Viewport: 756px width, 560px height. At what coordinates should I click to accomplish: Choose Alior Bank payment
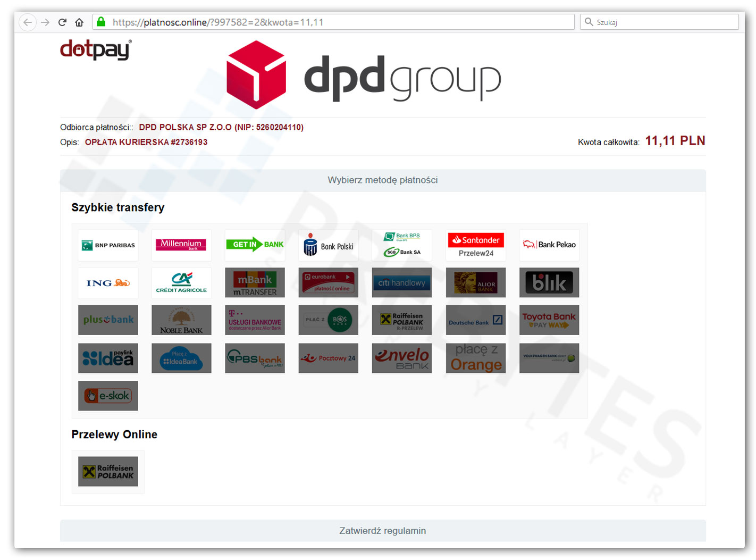(476, 283)
